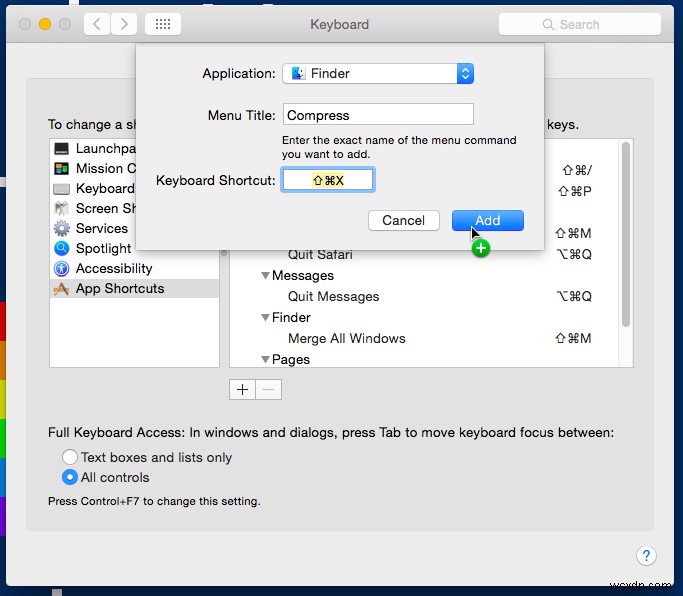This screenshot has height=596, width=683.
Task: Show all preferences with the grid icon
Action: click(163, 24)
